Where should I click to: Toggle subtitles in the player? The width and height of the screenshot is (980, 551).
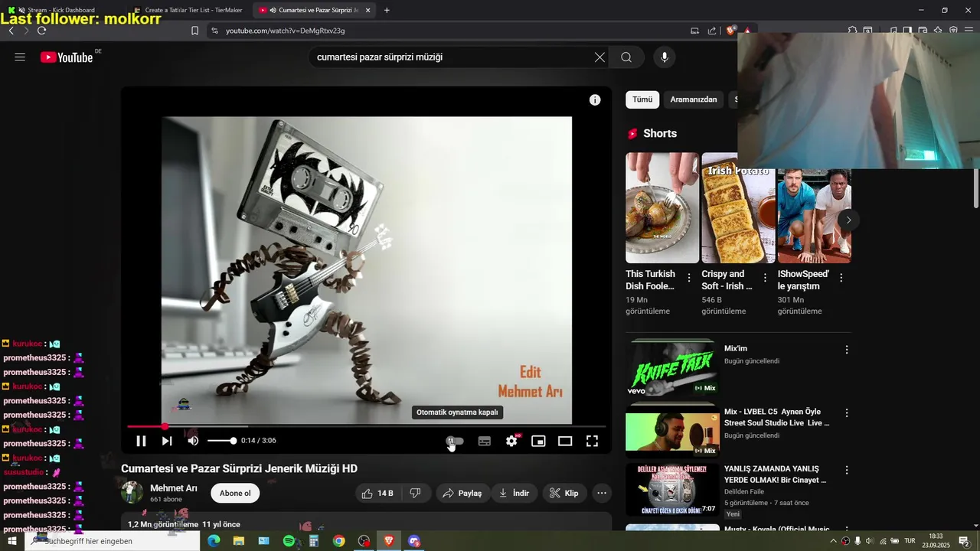click(485, 441)
